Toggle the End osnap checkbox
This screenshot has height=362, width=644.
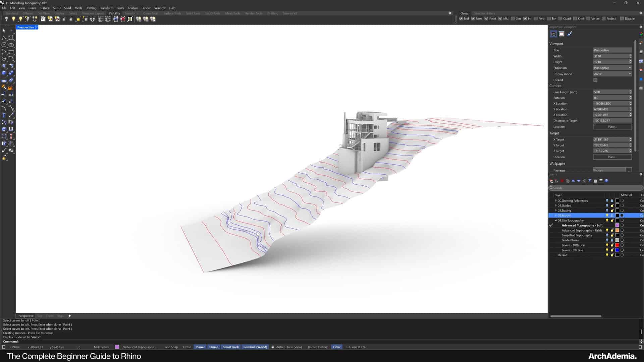pos(461,19)
